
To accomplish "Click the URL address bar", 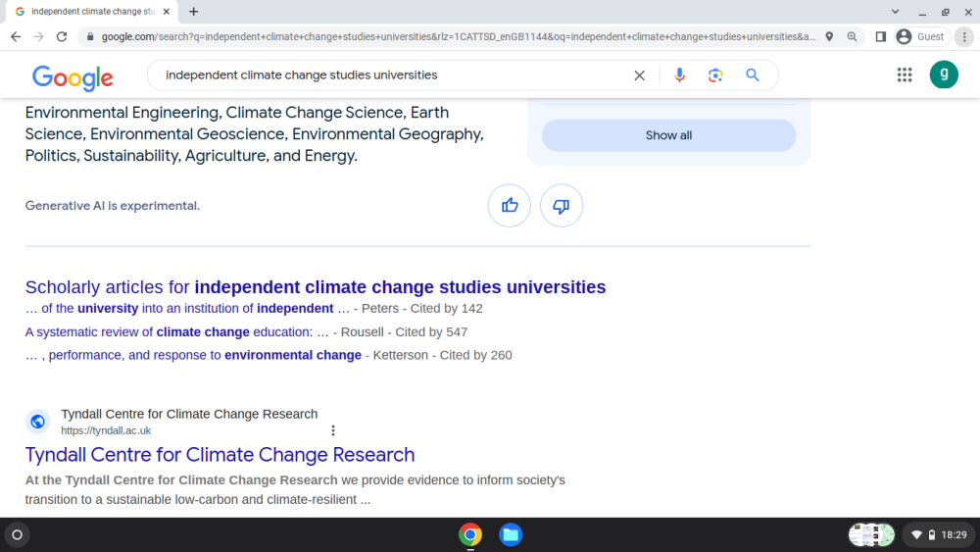I will click(x=459, y=37).
